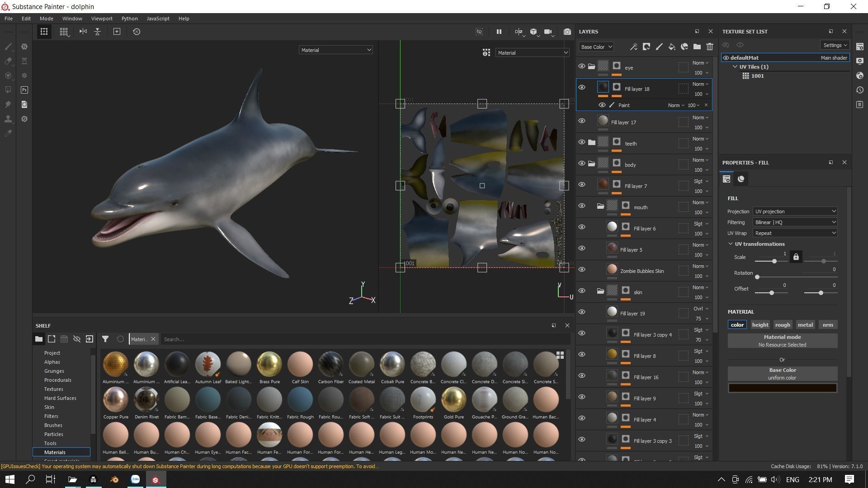Open the Texture Set Settings dropdown
This screenshot has width=868, height=488.
coord(835,45)
